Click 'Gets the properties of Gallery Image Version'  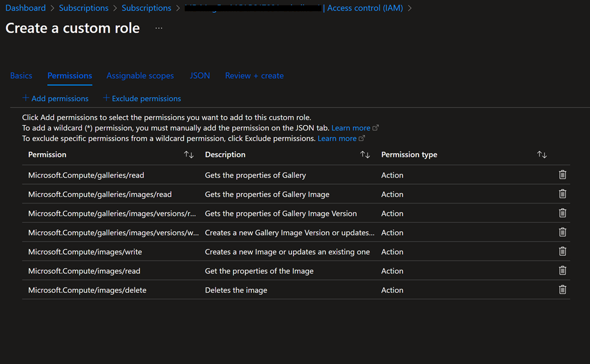281,213
